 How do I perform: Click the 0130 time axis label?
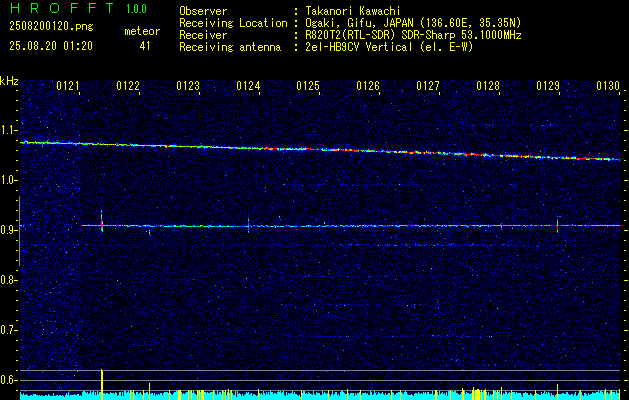click(x=608, y=86)
